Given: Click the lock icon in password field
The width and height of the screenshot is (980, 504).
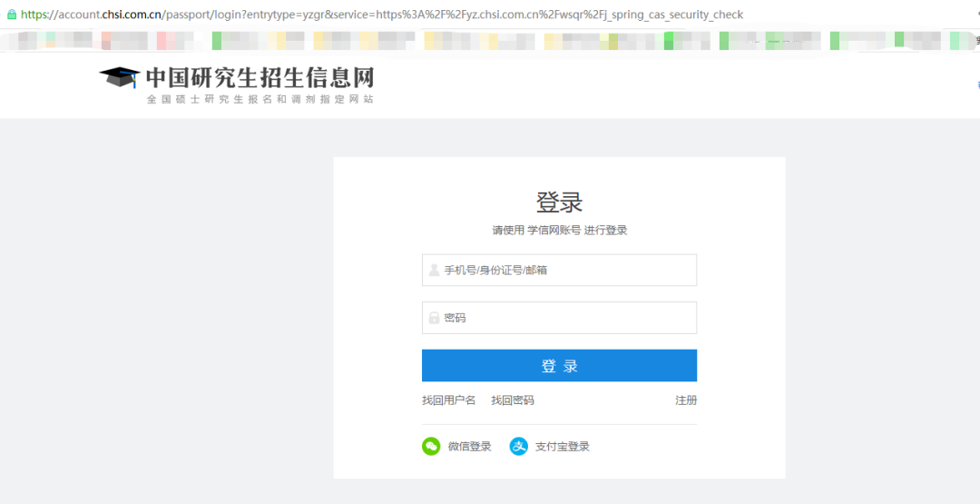Looking at the screenshot, I should click(x=434, y=318).
